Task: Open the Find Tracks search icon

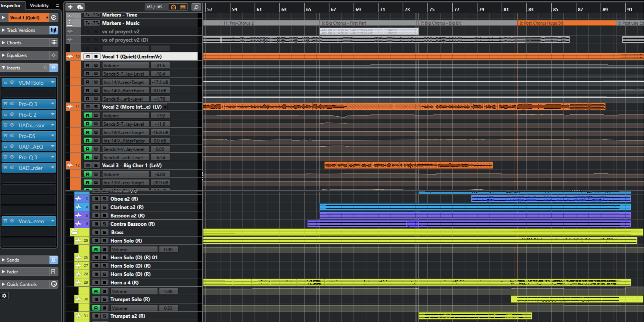Action: tap(196, 7)
